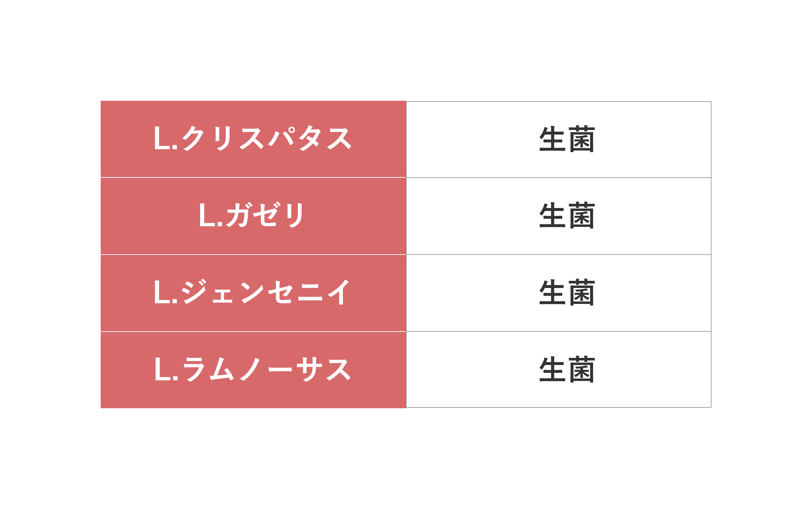The image size is (812, 509).
Task: Select 生菌 cell in L.ジェンセニイ row
Action: point(567,292)
